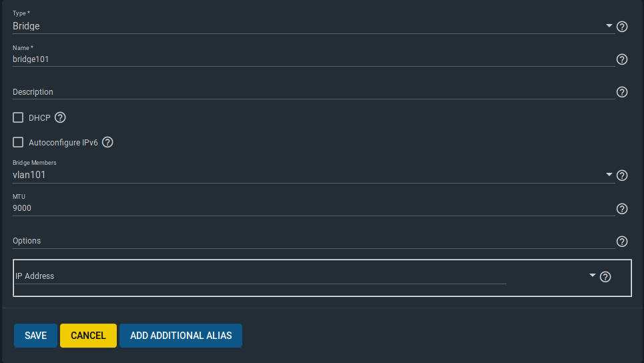Open the IP Address netmask dropdown arrow
The width and height of the screenshot is (644, 363).
[592, 275]
